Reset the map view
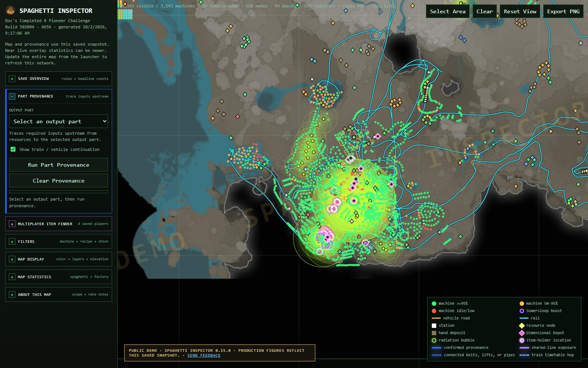Image resolution: width=588 pixels, height=368 pixels. point(520,11)
